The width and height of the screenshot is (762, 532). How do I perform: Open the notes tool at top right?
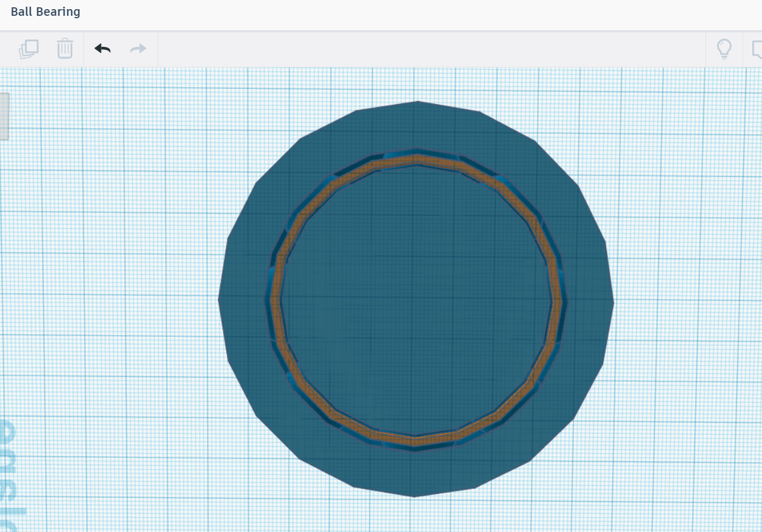coord(757,48)
